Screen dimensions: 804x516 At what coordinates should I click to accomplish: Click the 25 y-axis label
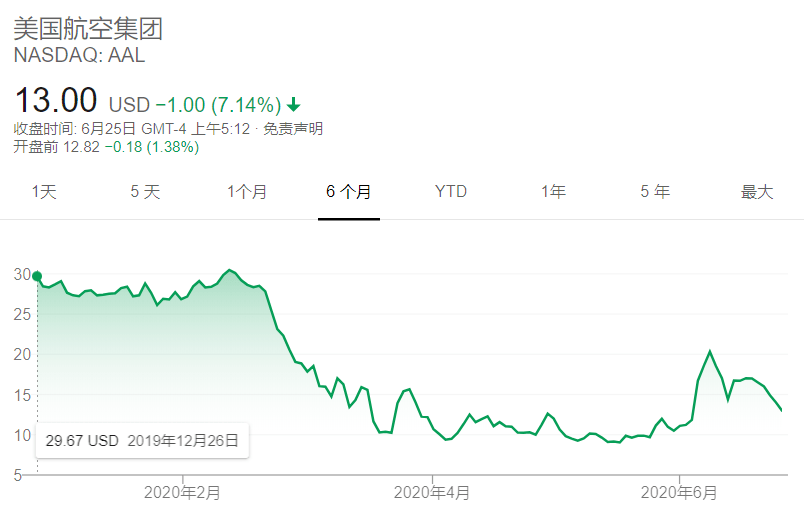click(x=22, y=314)
